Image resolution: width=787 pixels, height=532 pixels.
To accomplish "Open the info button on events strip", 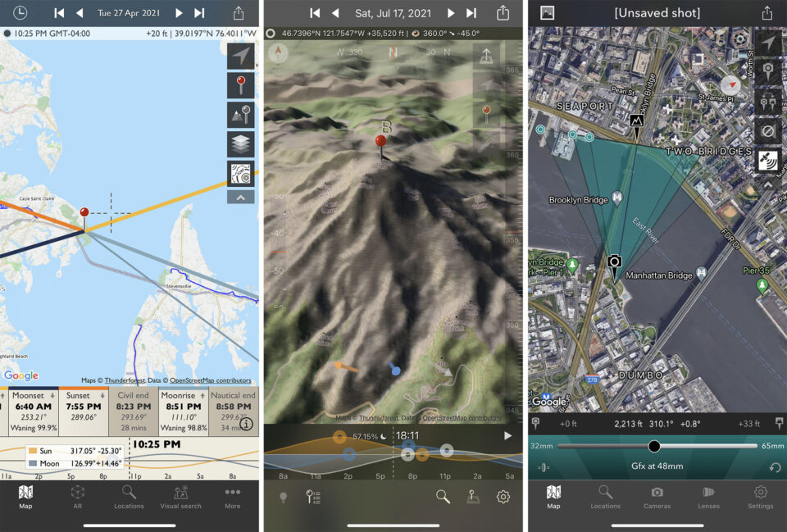I will coord(246,425).
